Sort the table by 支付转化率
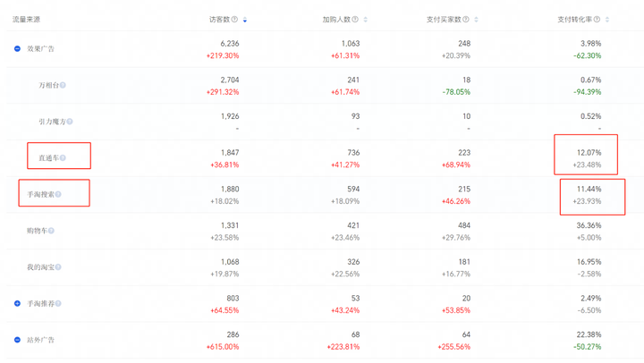Image resolution: width=644 pixels, height=363 pixels. 607,20
